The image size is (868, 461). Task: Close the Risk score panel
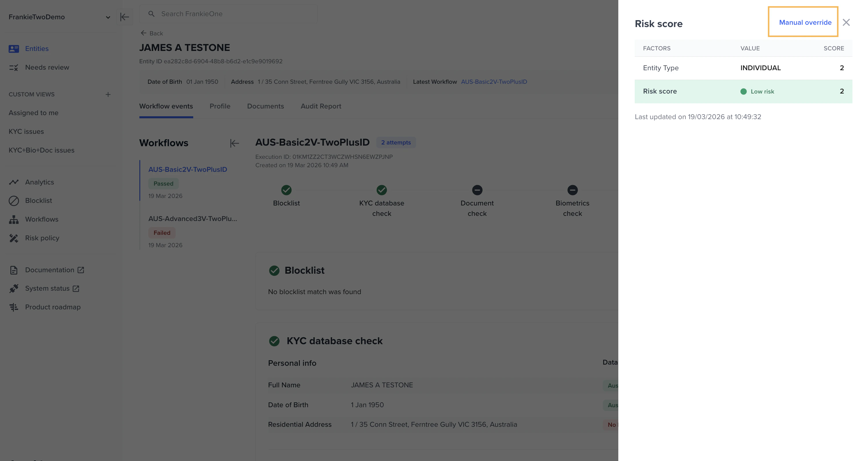(x=846, y=22)
